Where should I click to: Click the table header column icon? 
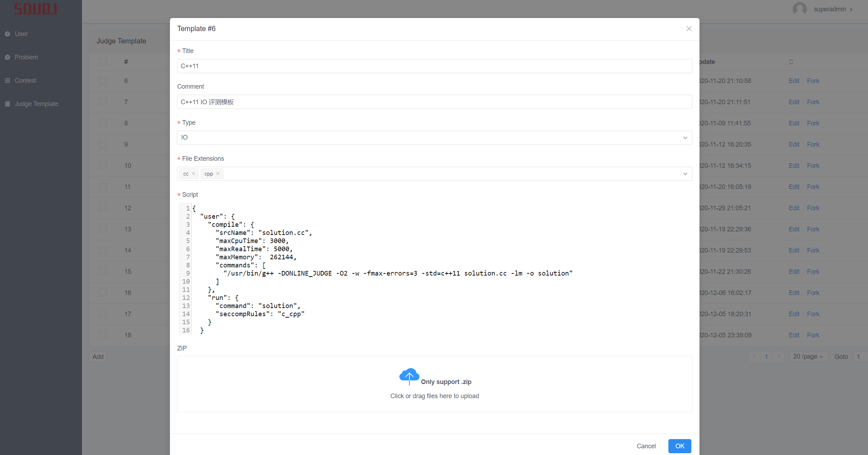(791, 62)
